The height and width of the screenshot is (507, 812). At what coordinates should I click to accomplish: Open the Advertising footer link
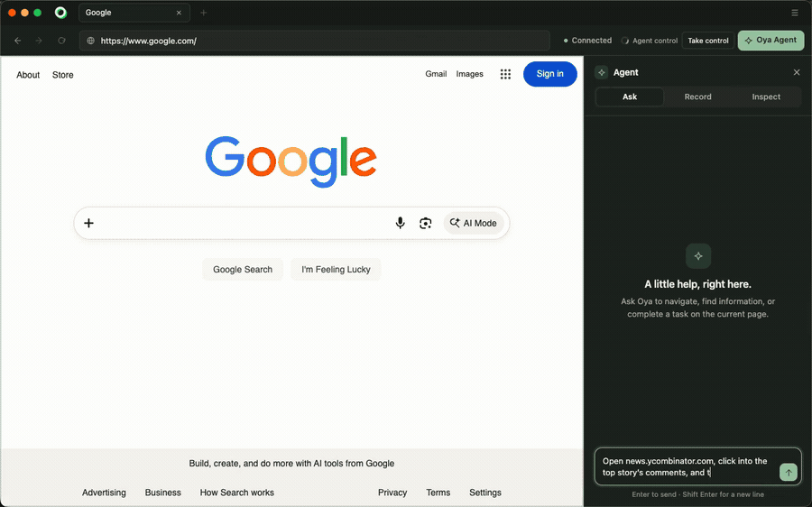click(x=104, y=493)
